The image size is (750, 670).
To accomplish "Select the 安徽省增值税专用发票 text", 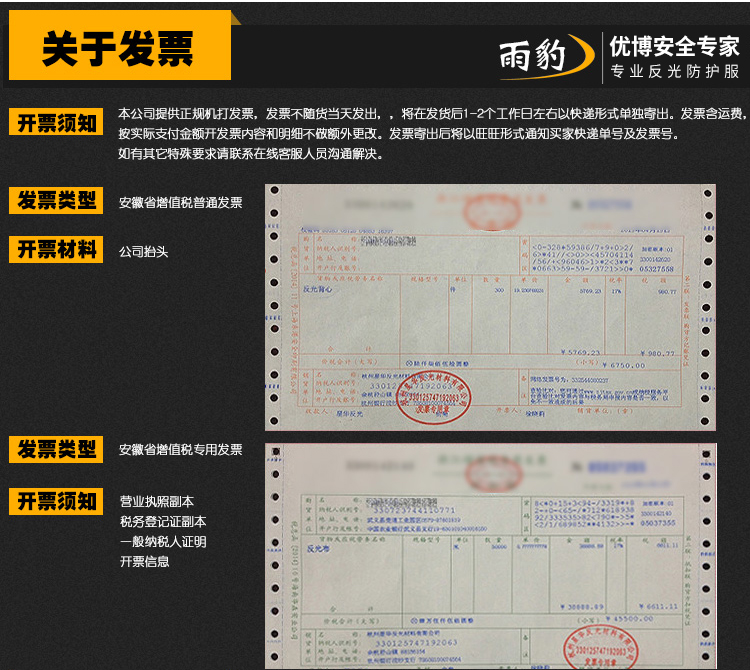I will [180, 451].
